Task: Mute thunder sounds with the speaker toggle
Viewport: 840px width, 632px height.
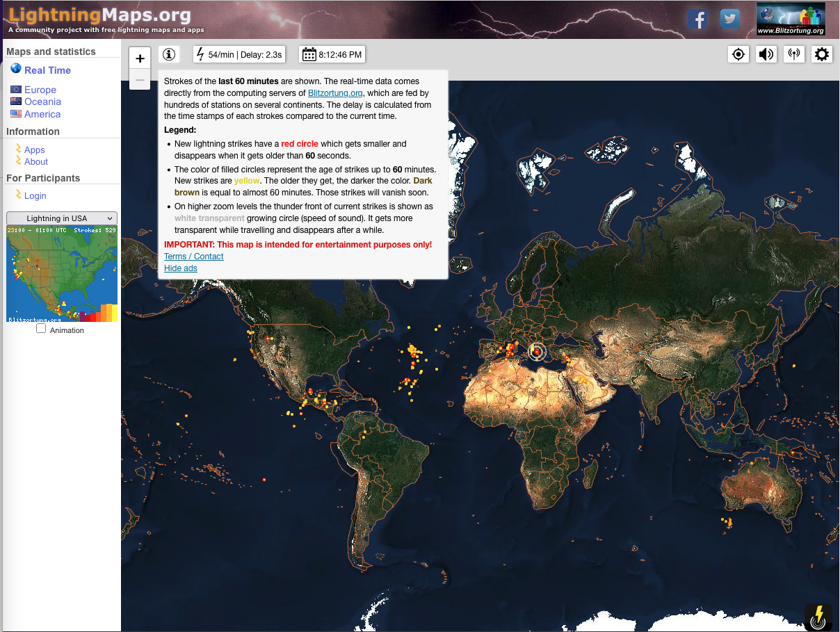Action: point(766,54)
